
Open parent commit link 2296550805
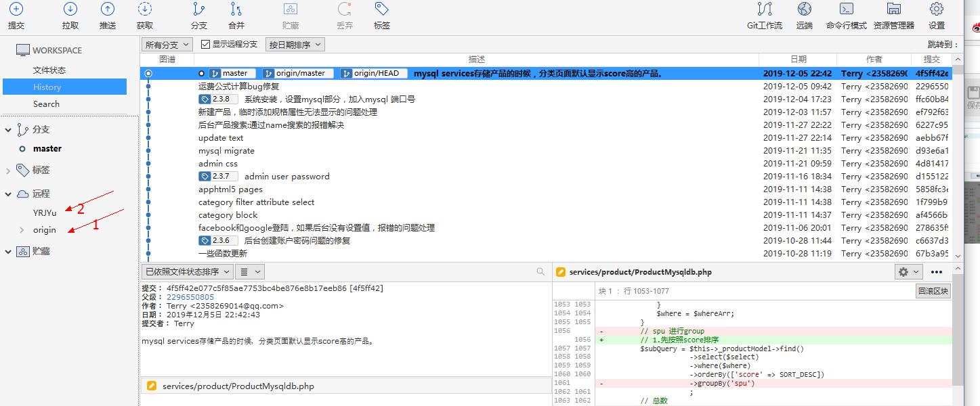pyautogui.click(x=190, y=297)
